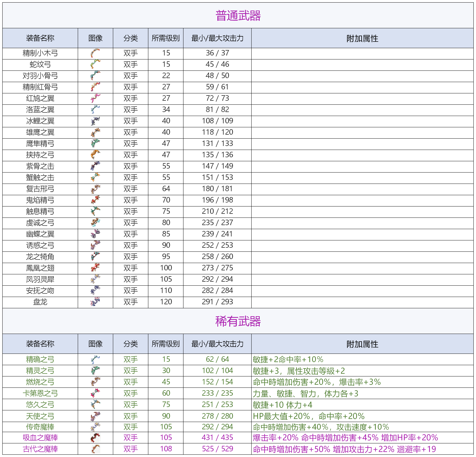476x457 pixels.
Task: Click attack value 273 / 275
Action: tap(217, 268)
